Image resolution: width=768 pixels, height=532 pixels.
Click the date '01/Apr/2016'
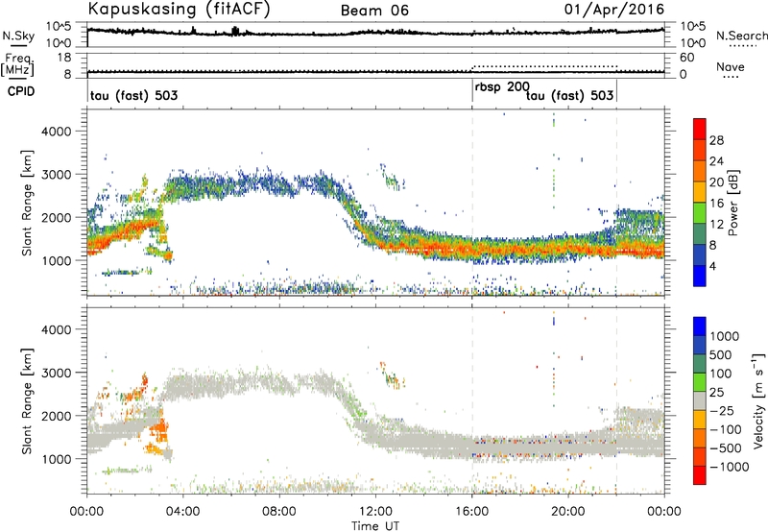tap(614, 10)
